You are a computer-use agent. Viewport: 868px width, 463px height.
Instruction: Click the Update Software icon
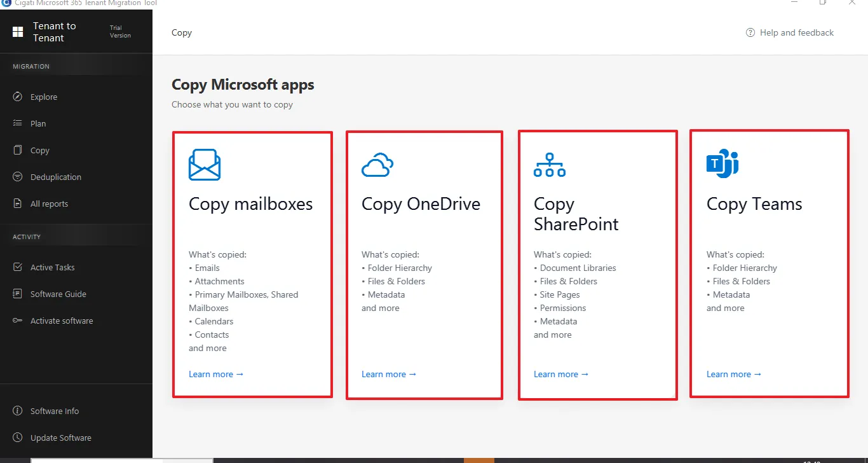pos(18,438)
